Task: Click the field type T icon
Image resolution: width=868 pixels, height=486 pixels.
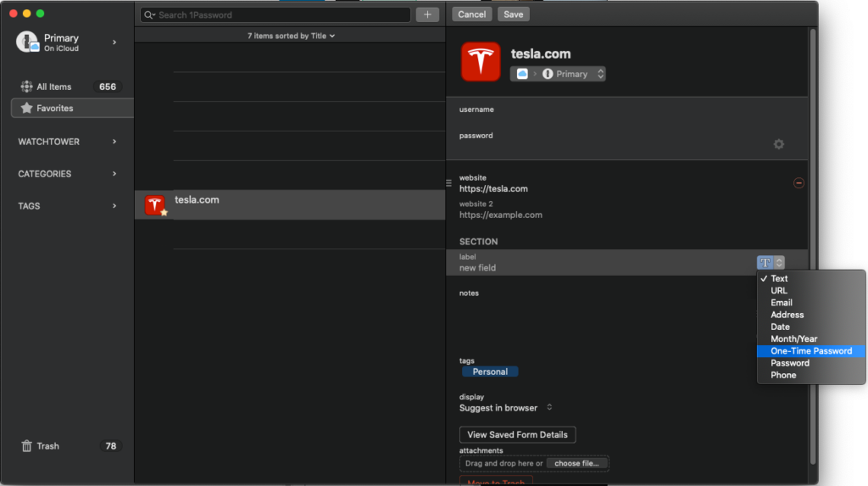Action: 765,263
